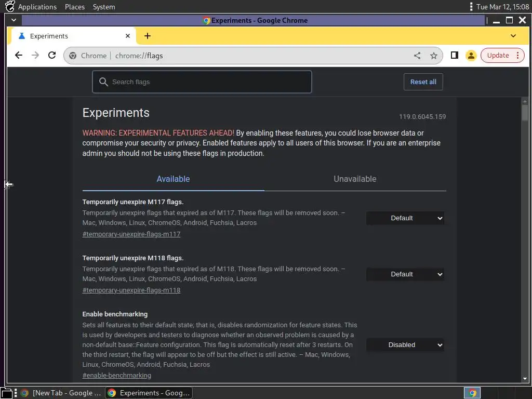
Task: Bookmark this page with the star icon
Action: (434, 56)
